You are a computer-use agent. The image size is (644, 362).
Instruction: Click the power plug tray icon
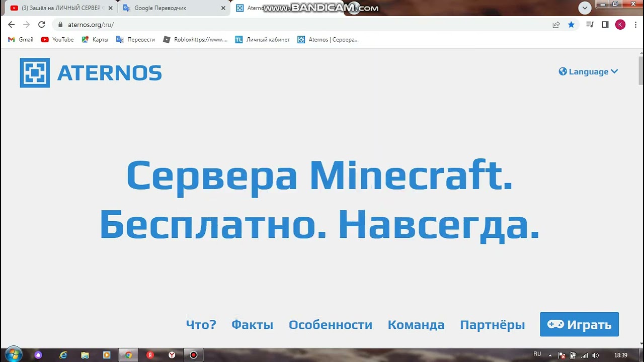[573, 355]
